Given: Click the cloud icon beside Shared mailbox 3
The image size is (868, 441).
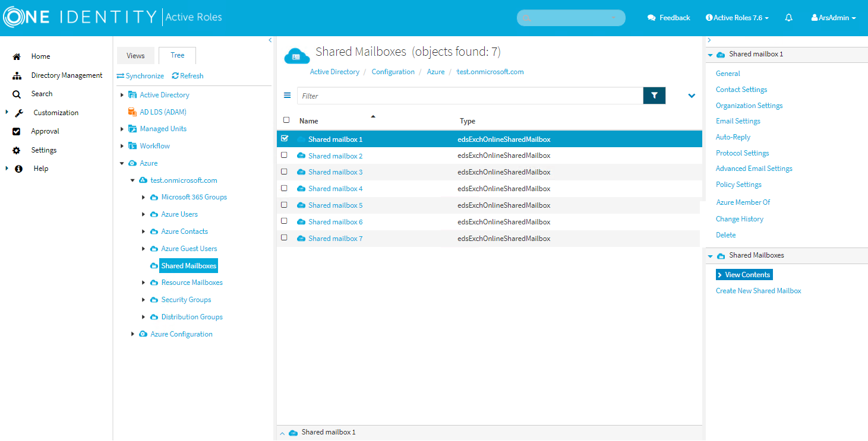Looking at the screenshot, I should pyautogui.click(x=301, y=172).
